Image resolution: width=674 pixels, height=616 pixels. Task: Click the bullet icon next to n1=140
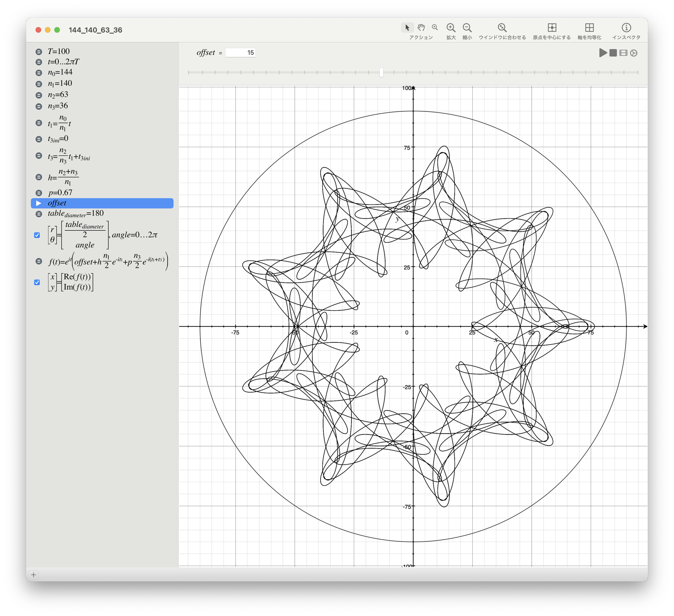[x=39, y=84]
